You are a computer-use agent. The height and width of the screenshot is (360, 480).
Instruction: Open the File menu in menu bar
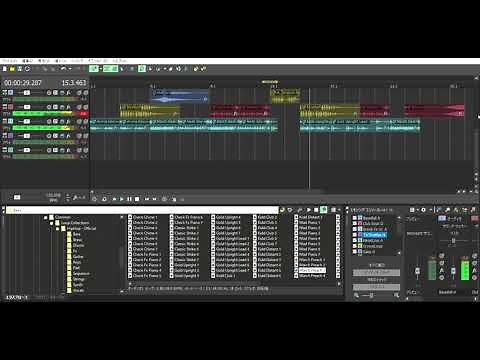[10, 61]
